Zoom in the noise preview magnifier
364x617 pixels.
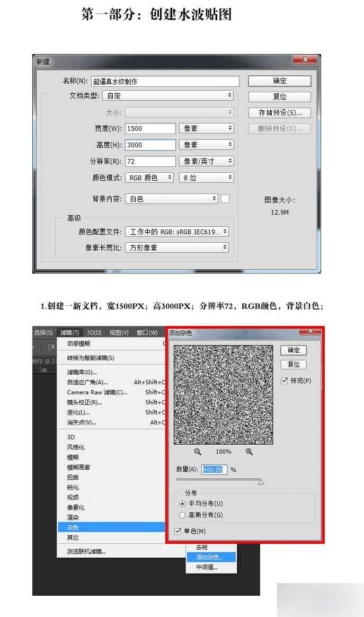(x=249, y=452)
